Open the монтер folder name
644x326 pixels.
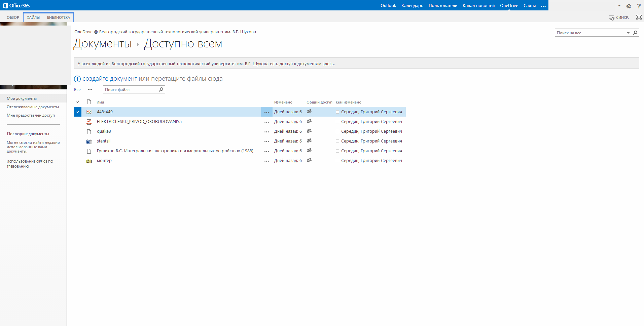coord(104,161)
